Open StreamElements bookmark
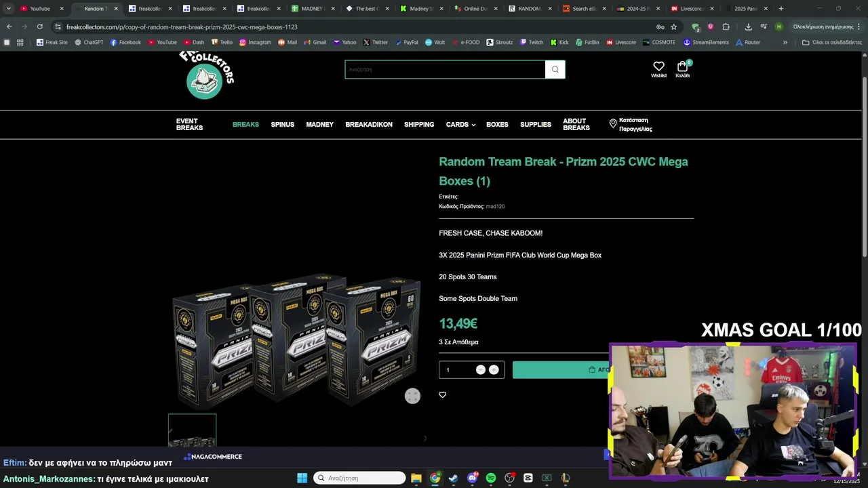The height and width of the screenshot is (488, 868). (x=706, y=42)
